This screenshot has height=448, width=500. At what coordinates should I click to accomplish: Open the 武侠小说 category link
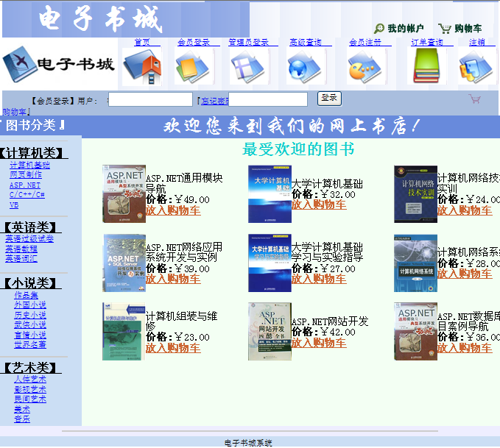click(x=30, y=324)
